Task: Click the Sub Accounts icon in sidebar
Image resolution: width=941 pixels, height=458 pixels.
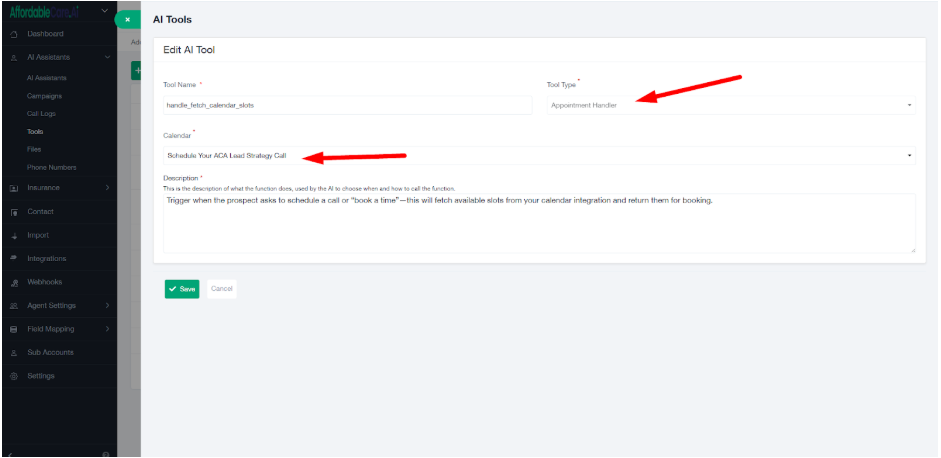Action: [x=14, y=353]
